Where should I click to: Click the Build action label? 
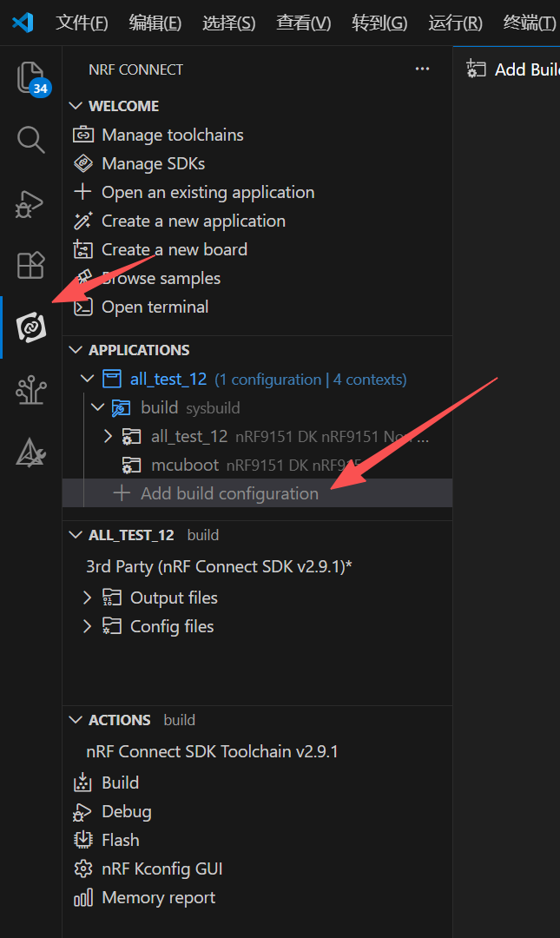[x=121, y=783]
